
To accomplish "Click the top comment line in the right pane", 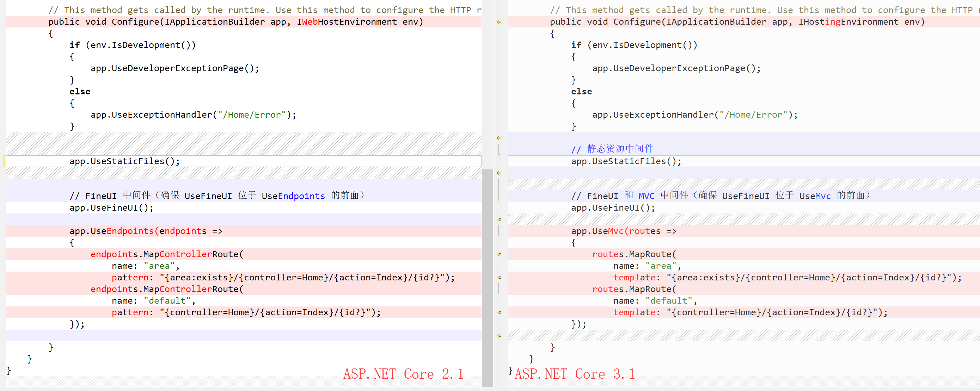I will click(x=765, y=10).
